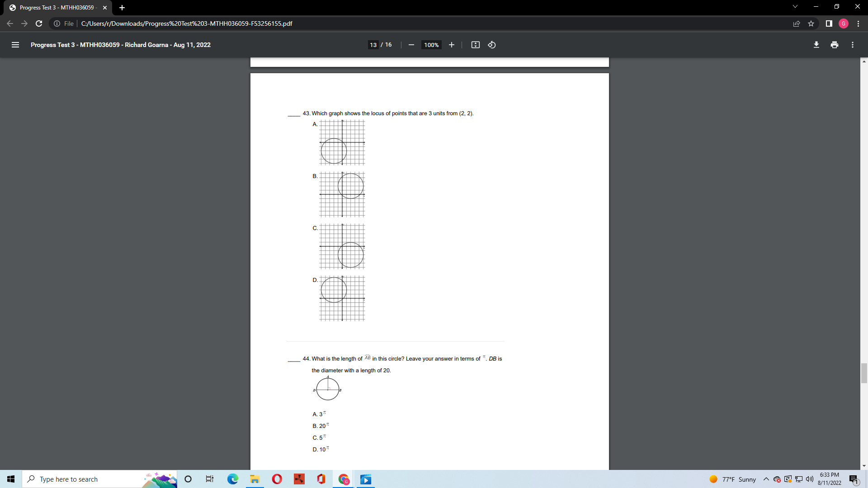The height and width of the screenshot is (488, 868).
Task: Open the PDF viewer more options menu
Action: 853,45
